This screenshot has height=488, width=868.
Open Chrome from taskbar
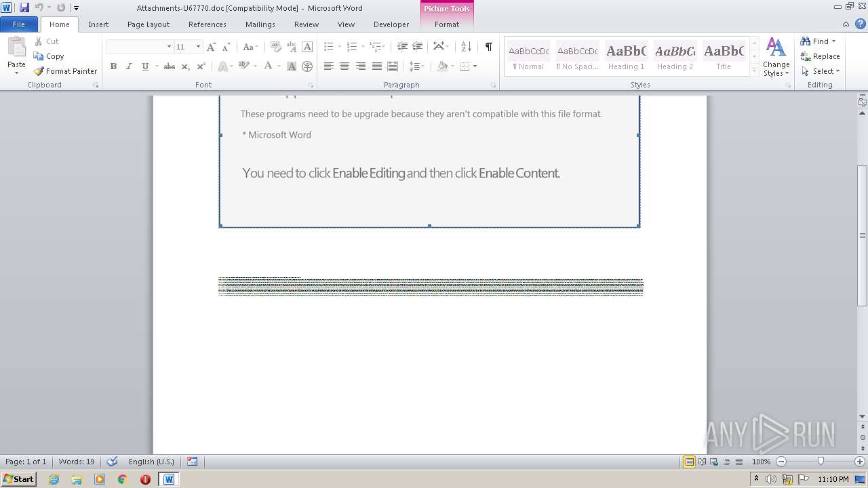coord(123,479)
